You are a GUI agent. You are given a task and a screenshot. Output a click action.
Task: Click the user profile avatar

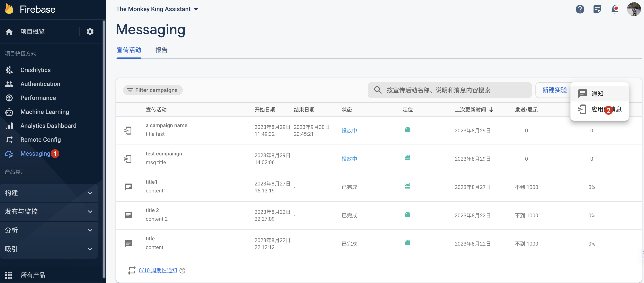634,9
